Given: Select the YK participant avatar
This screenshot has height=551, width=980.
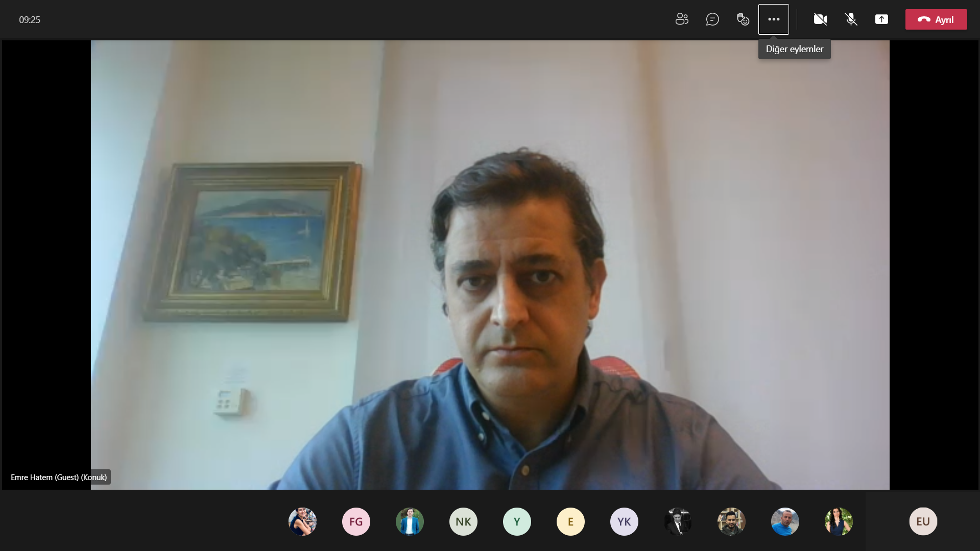Looking at the screenshot, I should coord(624,521).
